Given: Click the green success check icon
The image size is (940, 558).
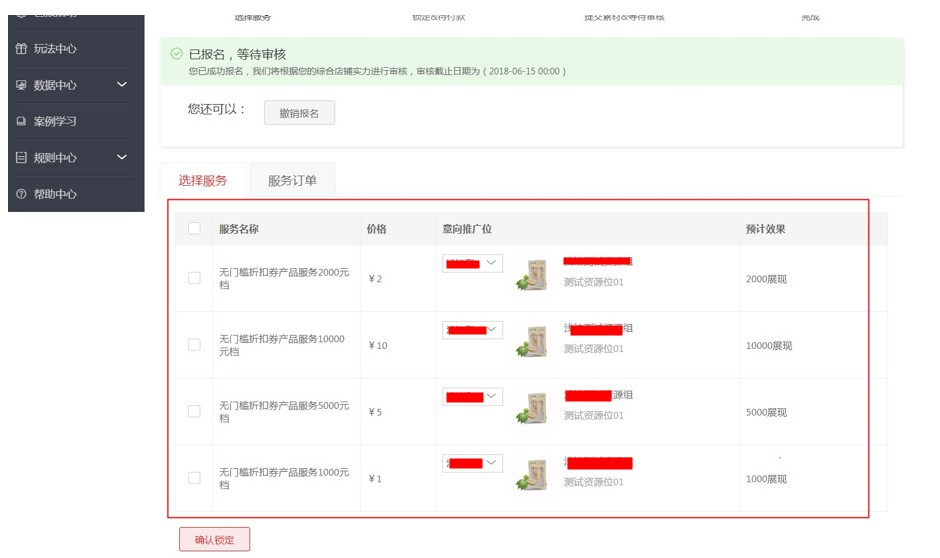Looking at the screenshot, I should coord(177,54).
